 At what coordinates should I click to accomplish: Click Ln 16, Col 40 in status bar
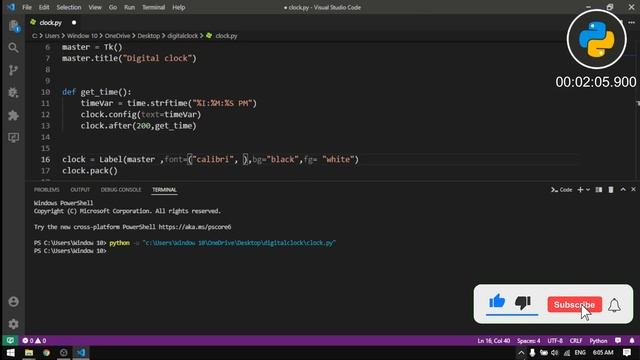click(493, 341)
